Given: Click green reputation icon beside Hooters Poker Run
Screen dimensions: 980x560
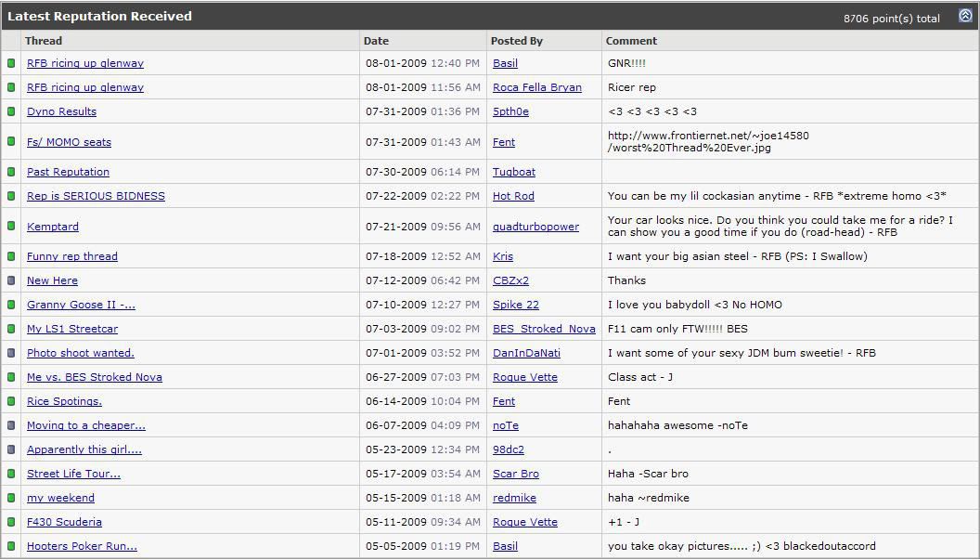Looking at the screenshot, I should pyautogui.click(x=11, y=546).
